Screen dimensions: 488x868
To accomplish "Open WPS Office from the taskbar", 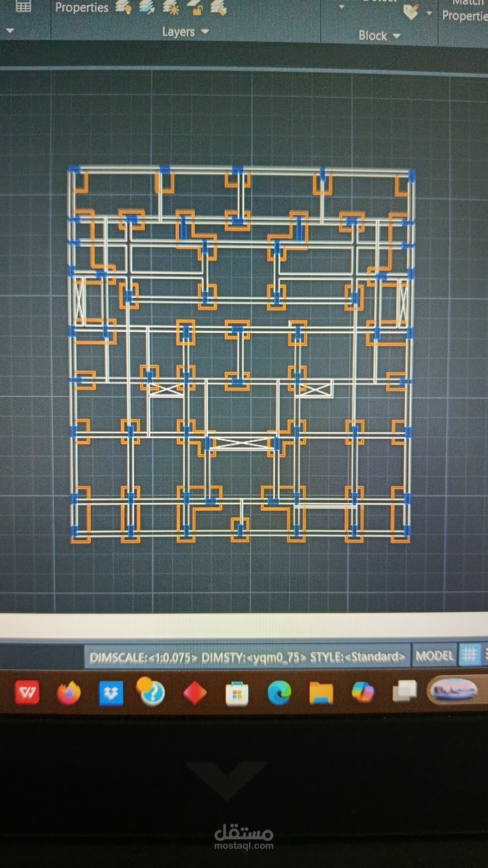I will 27,693.
